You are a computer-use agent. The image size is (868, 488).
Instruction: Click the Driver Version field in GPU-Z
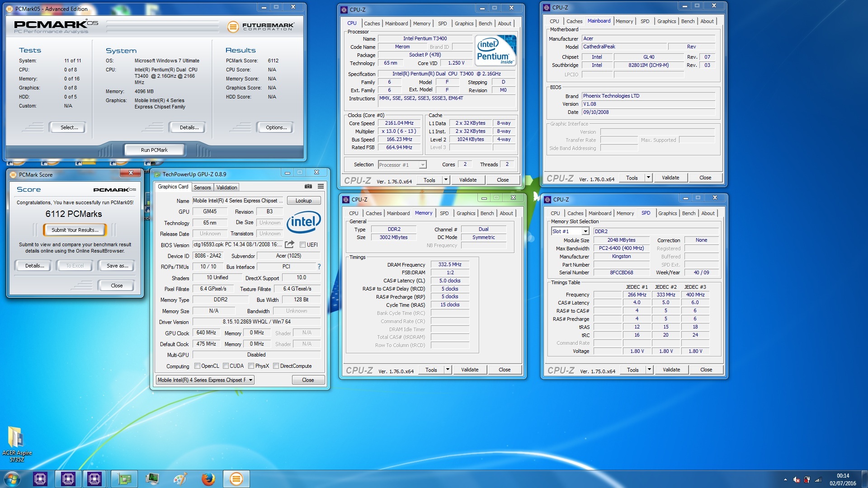[x=256, y=322]
